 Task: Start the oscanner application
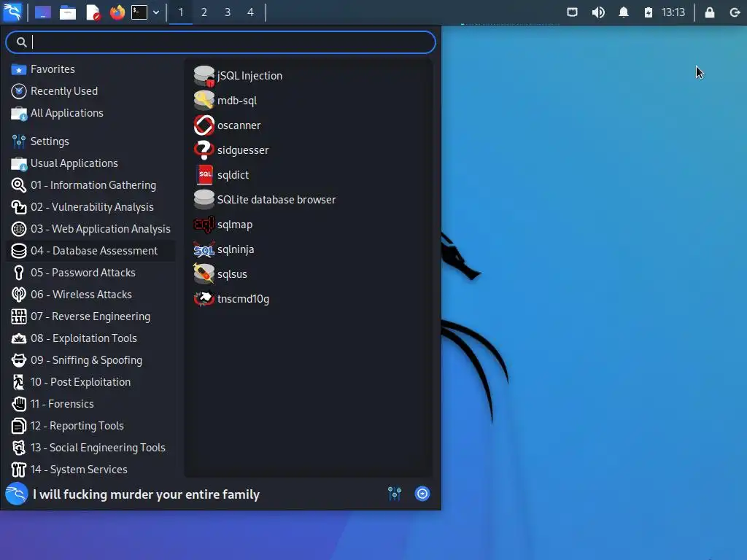[x=309, y=125]
